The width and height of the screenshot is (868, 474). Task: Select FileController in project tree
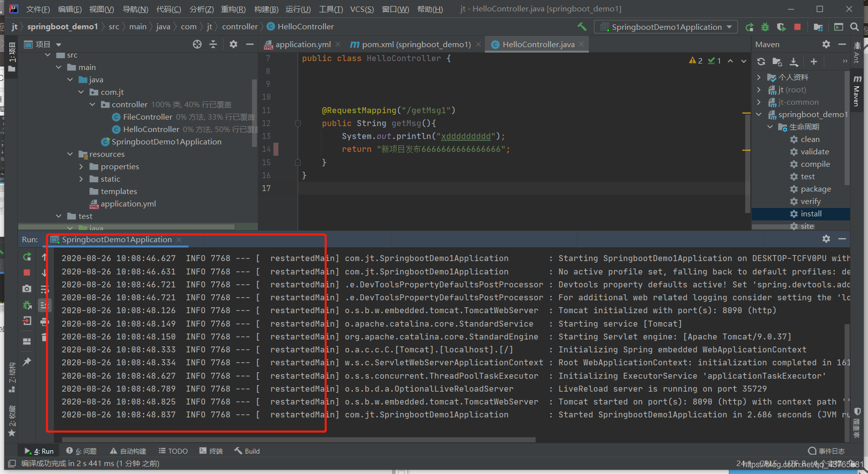[x=148, y=117]
